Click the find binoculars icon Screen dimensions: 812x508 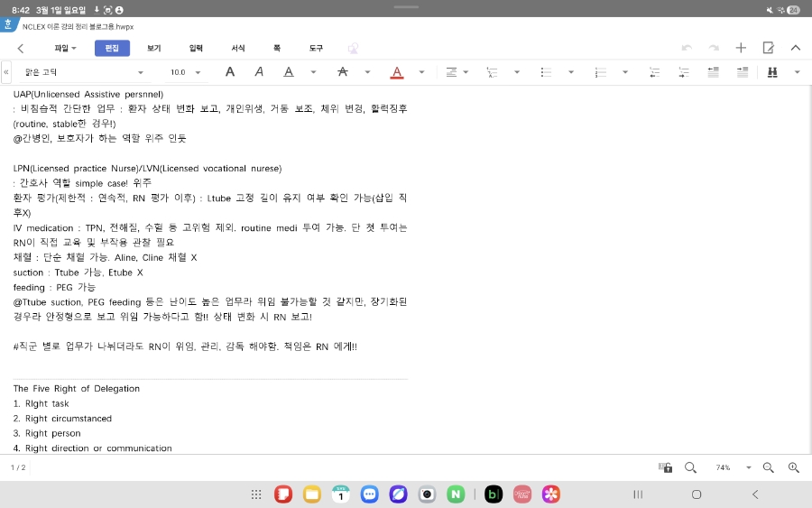click(771, 72)
